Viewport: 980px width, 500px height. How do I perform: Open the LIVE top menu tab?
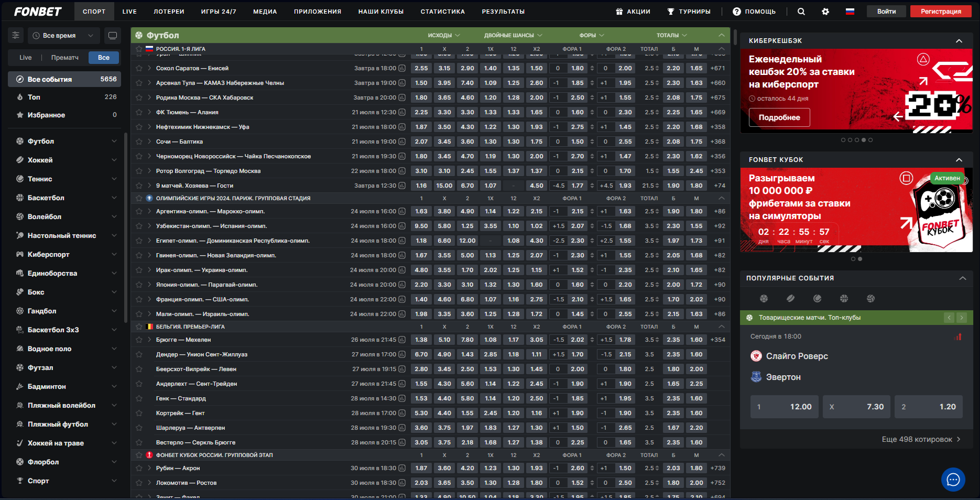(x=129, y=12)
